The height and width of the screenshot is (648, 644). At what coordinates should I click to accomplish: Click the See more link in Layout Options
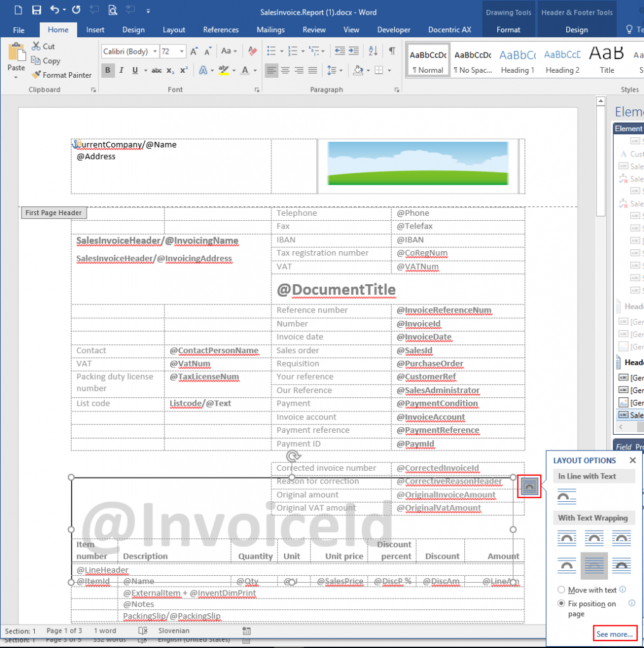coord(615,633)
